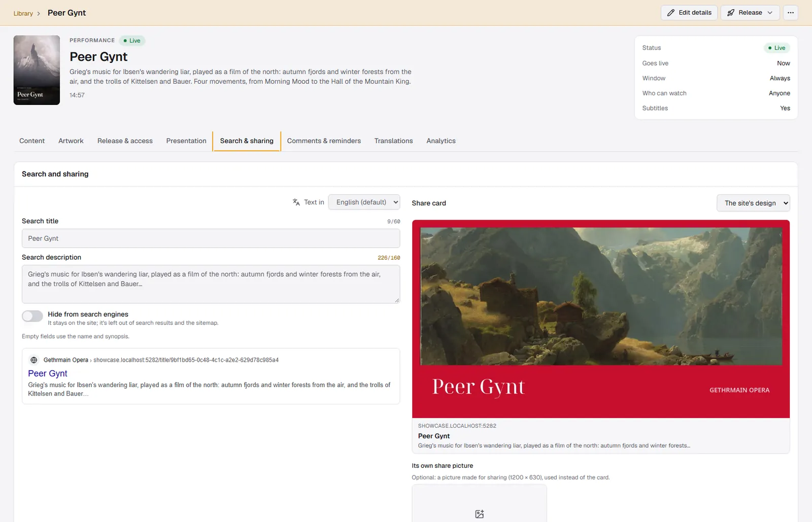Open the English (default) language dropdown
This screenshot has width=812, height=522.
click(x=364, y=202)
